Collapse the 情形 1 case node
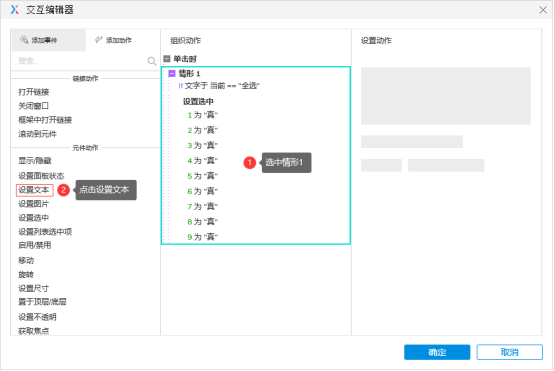The width and height of the screenshot is (554, 371). coord(172,73)
